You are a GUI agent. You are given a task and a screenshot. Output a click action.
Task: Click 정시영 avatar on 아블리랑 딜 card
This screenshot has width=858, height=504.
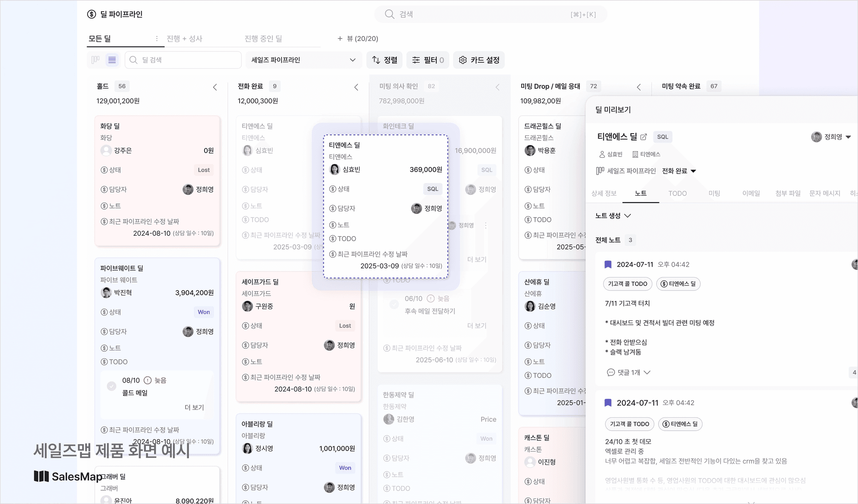coord(247,448)
